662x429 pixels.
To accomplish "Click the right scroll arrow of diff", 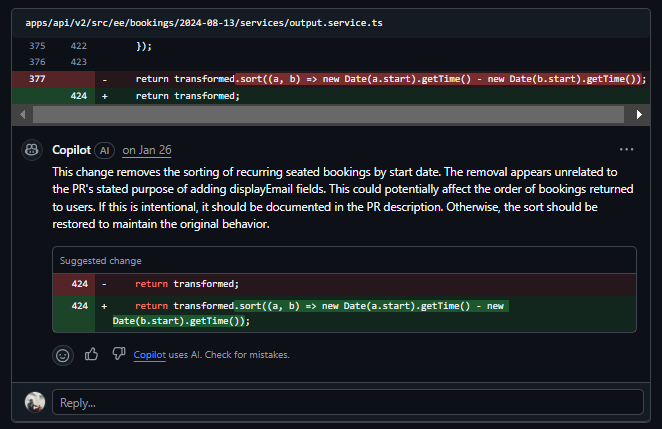I will (639, 114).
